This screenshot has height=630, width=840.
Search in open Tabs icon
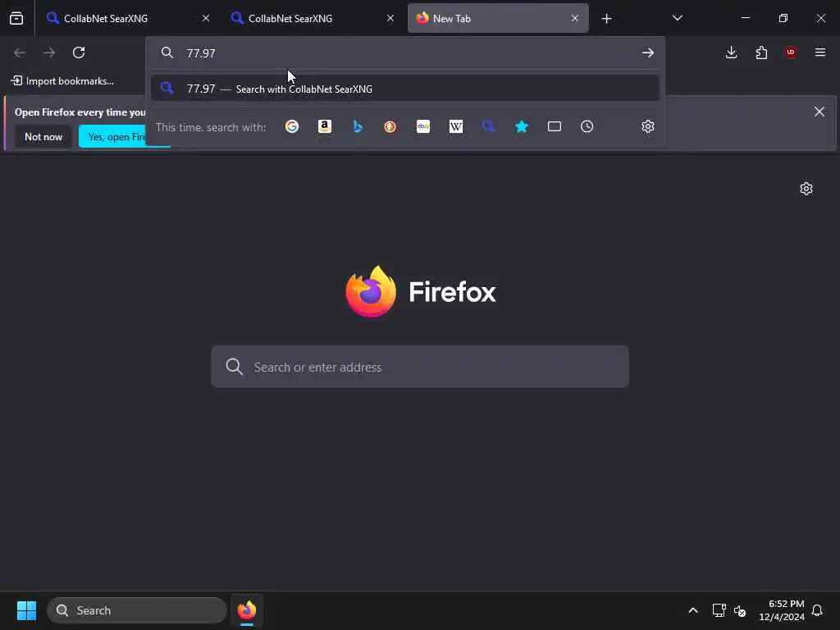click(555, 126)
